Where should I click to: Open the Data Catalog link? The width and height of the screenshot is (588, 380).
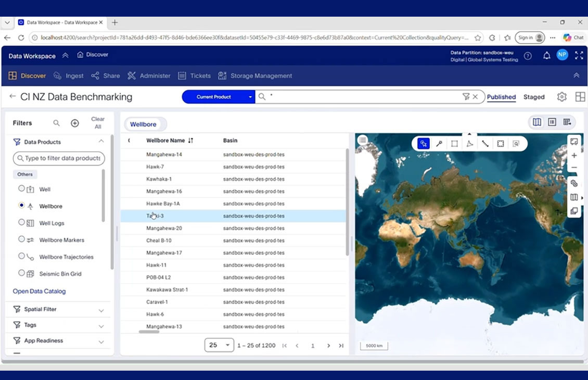pyautogui.click(x=39, y=291)
